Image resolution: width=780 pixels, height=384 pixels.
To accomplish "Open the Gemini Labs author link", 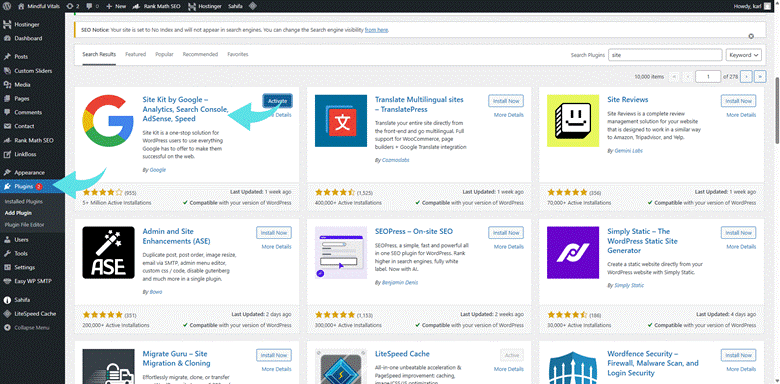I will [x=628, y=150].
